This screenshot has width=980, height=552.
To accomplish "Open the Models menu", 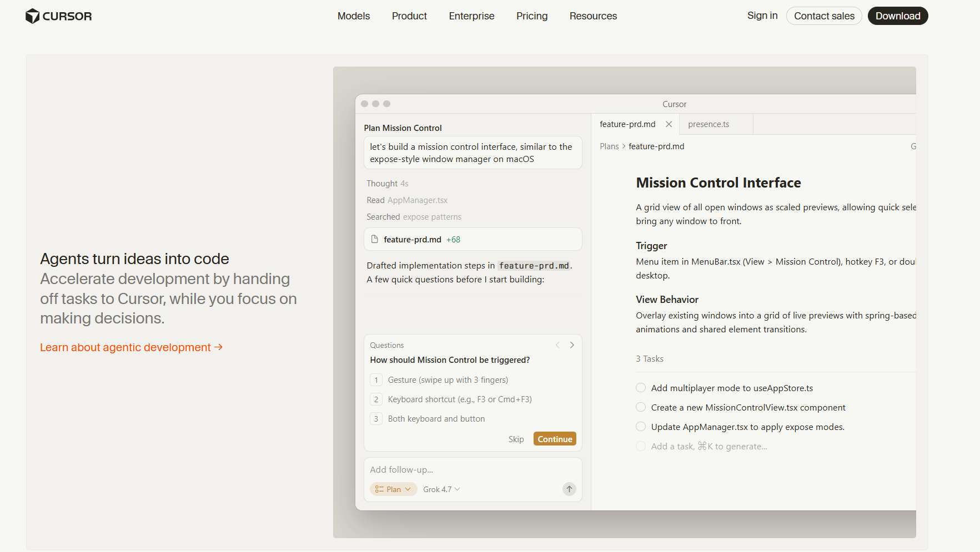I will [x=354, y=16].
